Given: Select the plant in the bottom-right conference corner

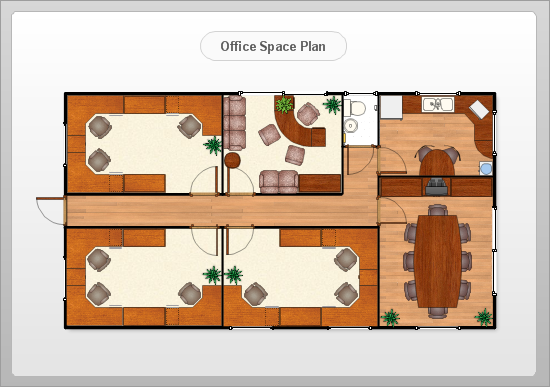Looking at the screenshot, I should tap(484, 317).
